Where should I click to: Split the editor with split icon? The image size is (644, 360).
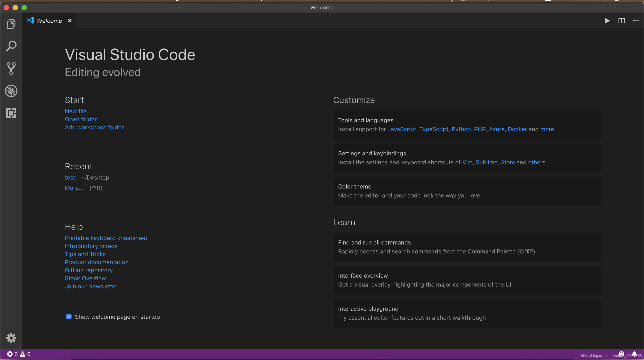pyautogui.click(x=621, y=21)
